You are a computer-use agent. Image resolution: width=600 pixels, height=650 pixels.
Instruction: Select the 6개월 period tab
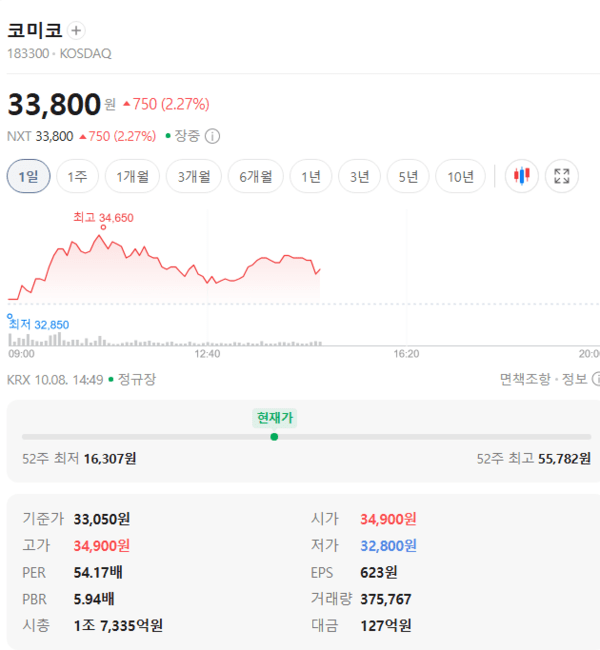pyautogui.click(x=255, y=176)
